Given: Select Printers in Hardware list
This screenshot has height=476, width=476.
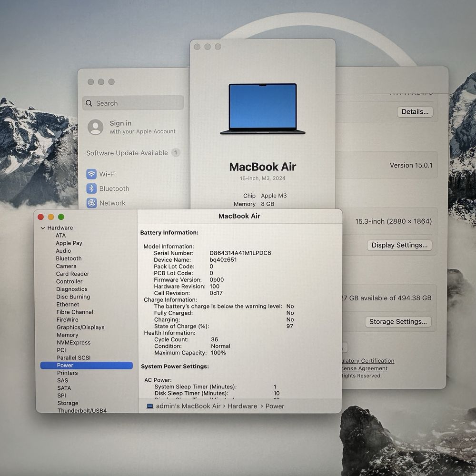Looking at the screenshot, I should click(x=68, y=373).
